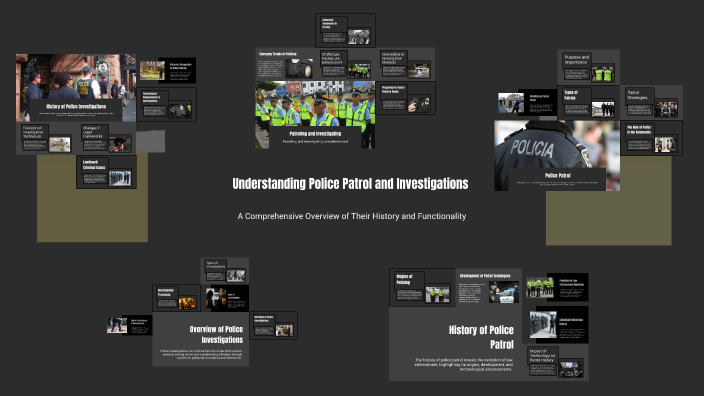Open the Patroling and Investigating topic
This screenshot has width=704, height=396.
click(315, 114)
